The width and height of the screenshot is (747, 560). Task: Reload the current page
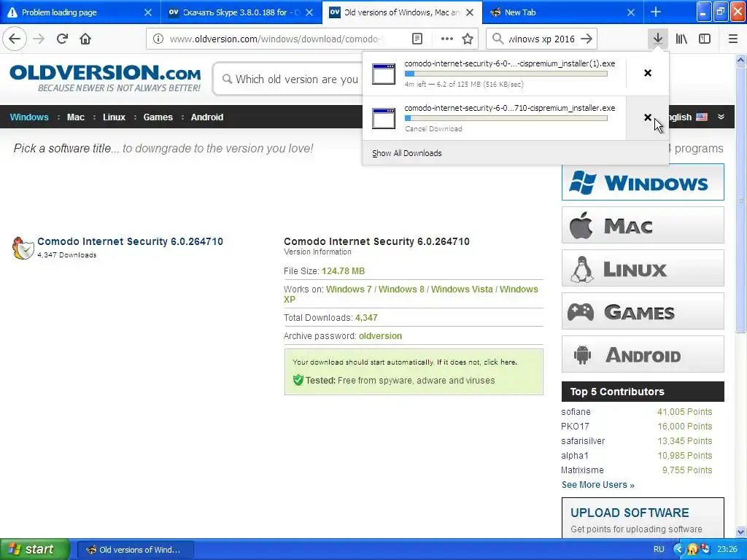click(62, 39)
